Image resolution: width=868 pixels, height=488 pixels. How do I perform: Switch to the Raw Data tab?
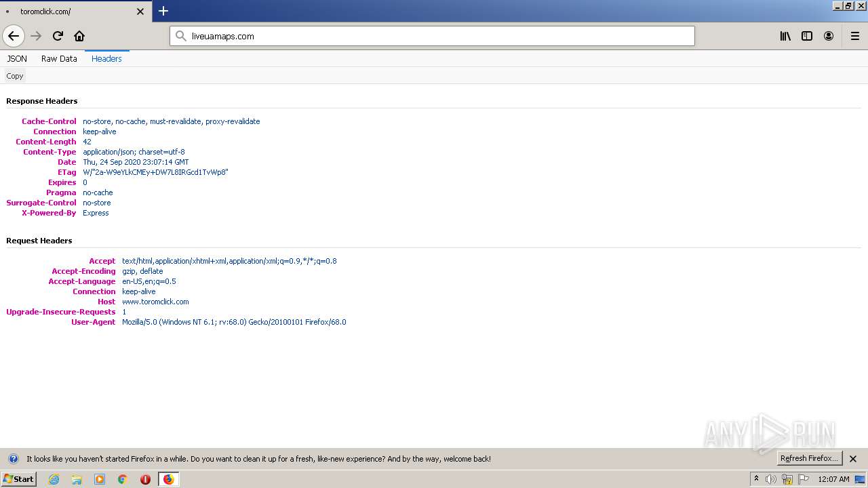59,59
